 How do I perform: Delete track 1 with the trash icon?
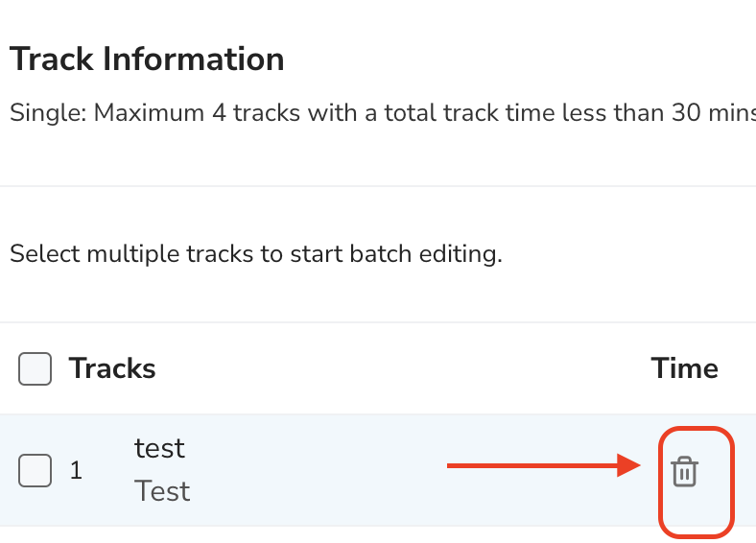(685, 471)
